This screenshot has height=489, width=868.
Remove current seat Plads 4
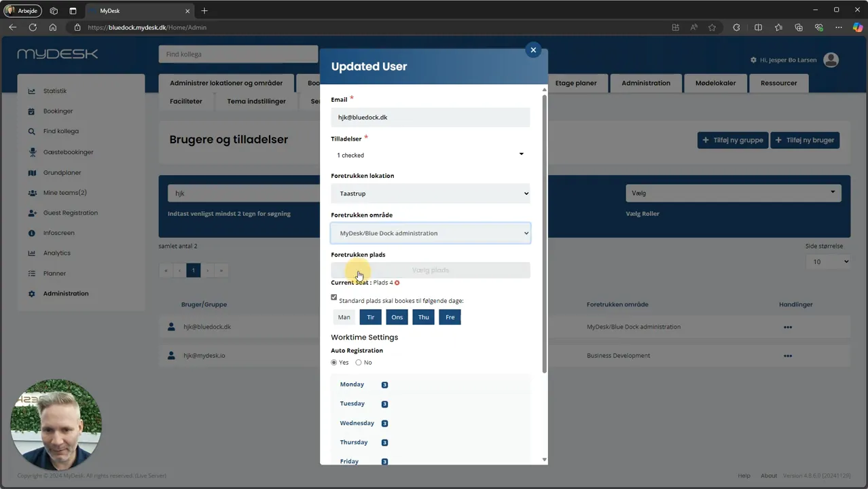click(397, 283)
